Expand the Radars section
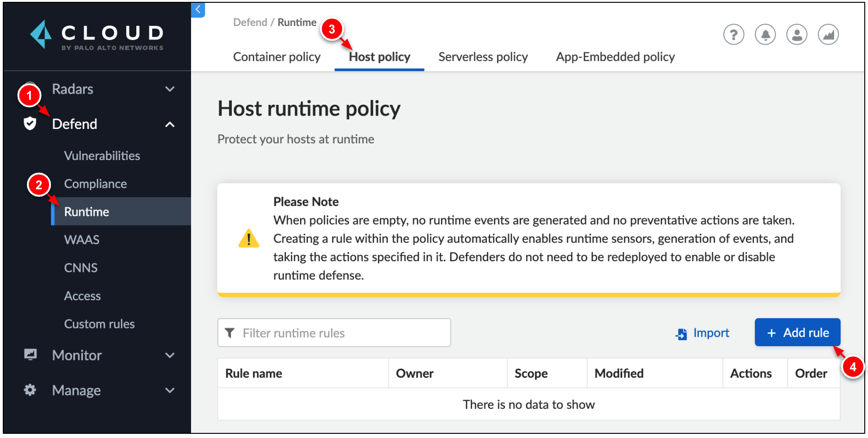 click(x=170, y=89)
